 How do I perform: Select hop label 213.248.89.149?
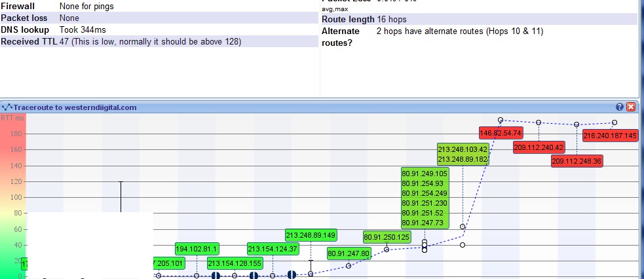[311, 235]
